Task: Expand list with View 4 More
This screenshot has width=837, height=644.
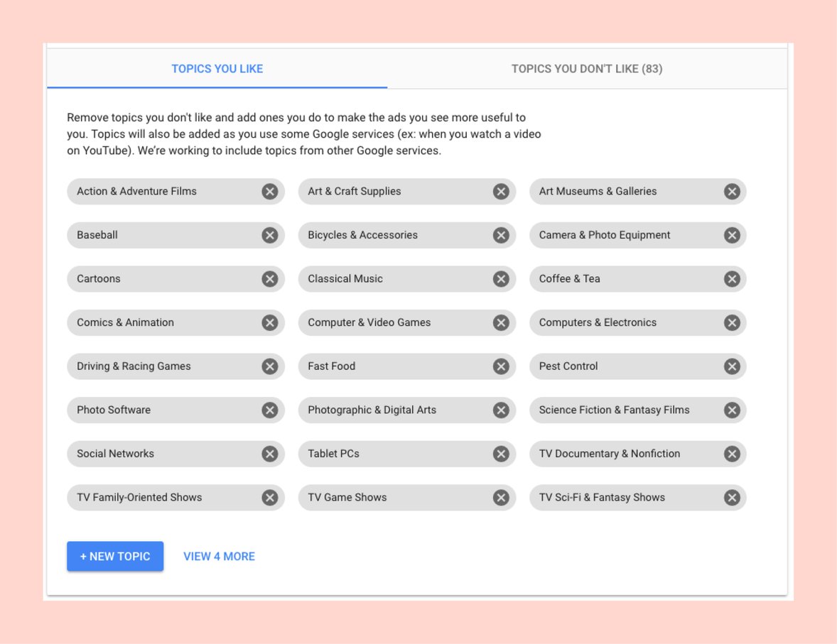Action: (219, 557)
